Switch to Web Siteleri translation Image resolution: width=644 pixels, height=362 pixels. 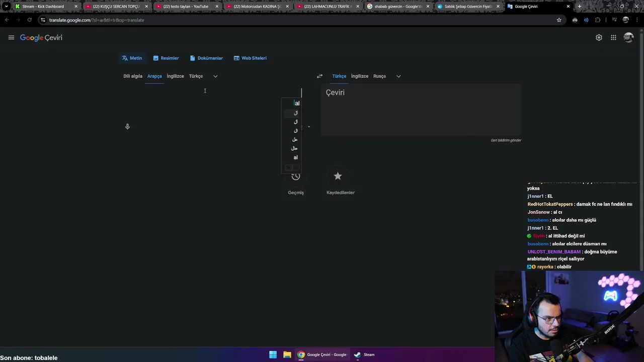[250, 58]
